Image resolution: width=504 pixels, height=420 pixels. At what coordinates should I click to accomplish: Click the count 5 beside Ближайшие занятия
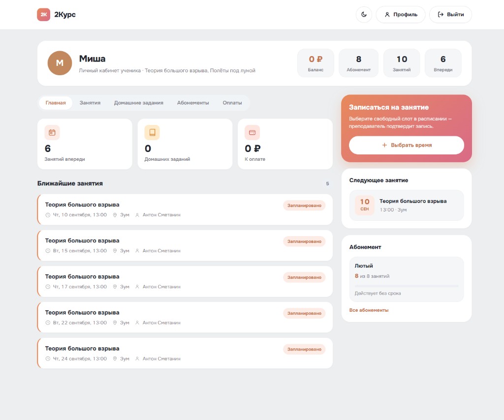[x=327, y=183]
